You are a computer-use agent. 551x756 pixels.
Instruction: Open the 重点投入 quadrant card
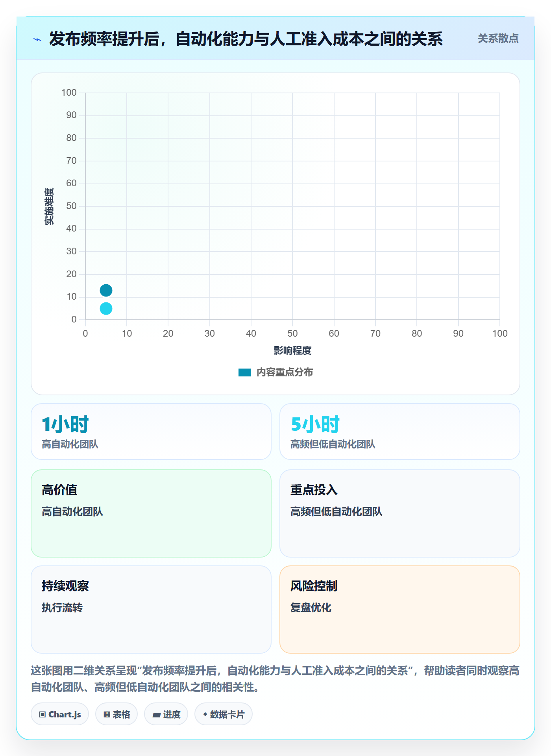coord(400,513)
